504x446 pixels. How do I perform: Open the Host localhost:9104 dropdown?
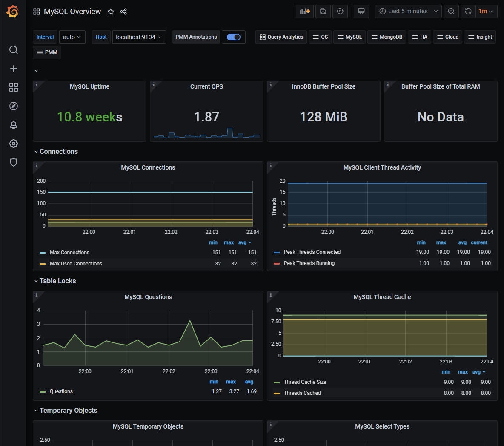(x=139, y=37)
